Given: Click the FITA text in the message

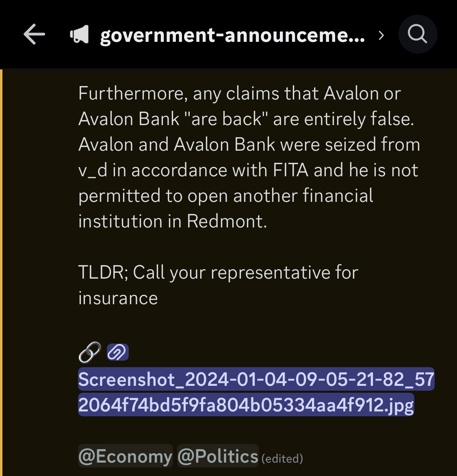Looking at the screenshot, I should pos(290,170).
